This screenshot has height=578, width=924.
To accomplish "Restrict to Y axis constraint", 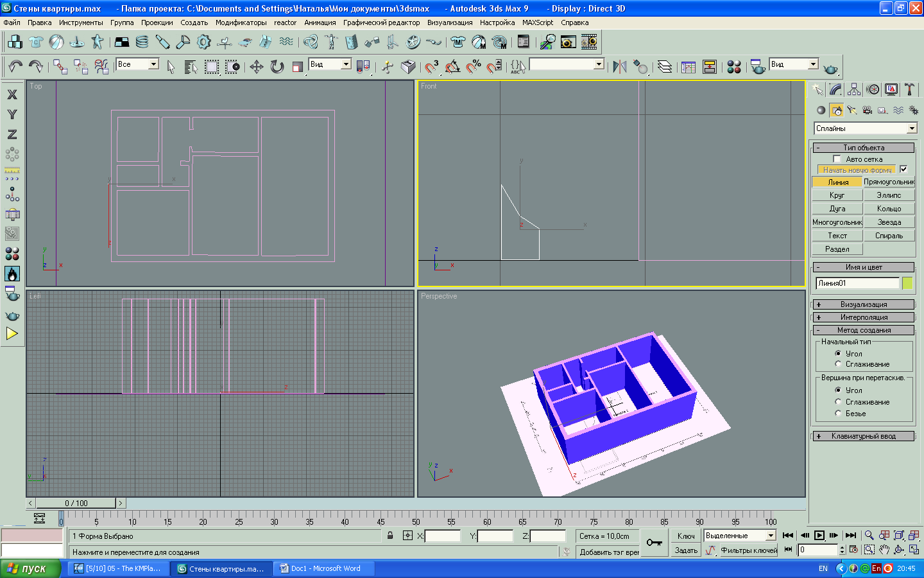I will (x=12, y=114).
